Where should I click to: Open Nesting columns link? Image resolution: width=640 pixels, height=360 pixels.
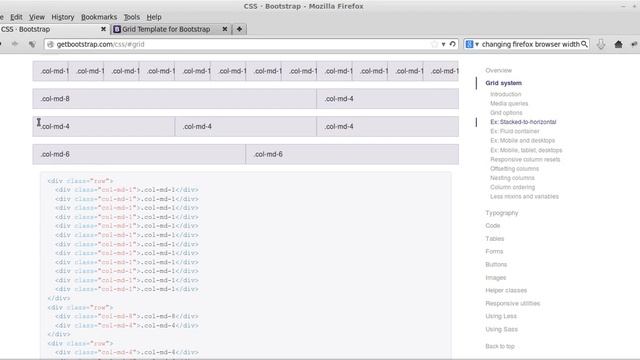512,178
